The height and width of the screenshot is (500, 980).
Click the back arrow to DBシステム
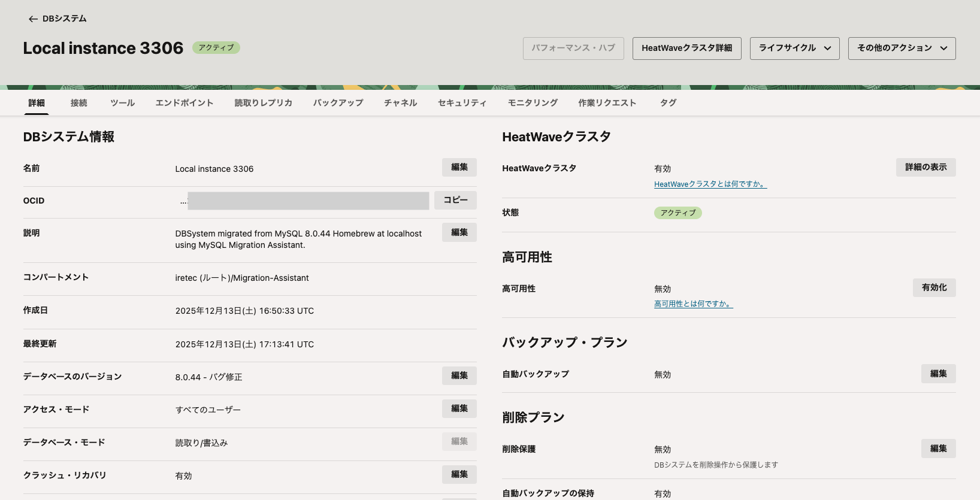pyautogui.click(x=33, y=19)
